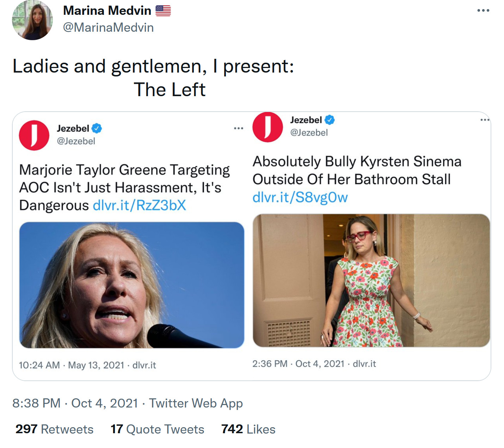Click the American flag emoji beside Marina Medvin
This screenshot has height=448, width=504.
pos(163,11)
